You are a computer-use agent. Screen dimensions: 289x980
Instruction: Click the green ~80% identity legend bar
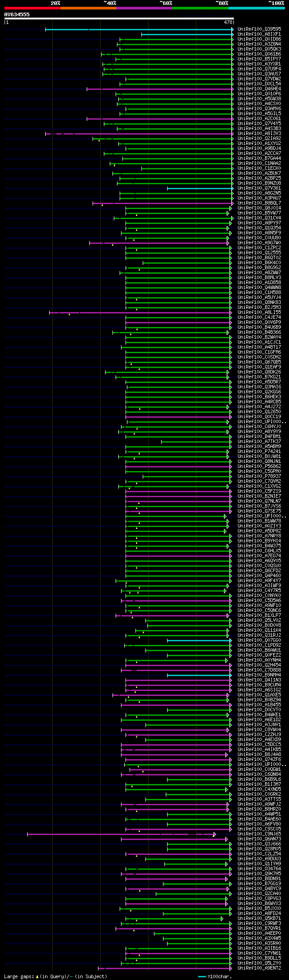[x=200, y=8]
